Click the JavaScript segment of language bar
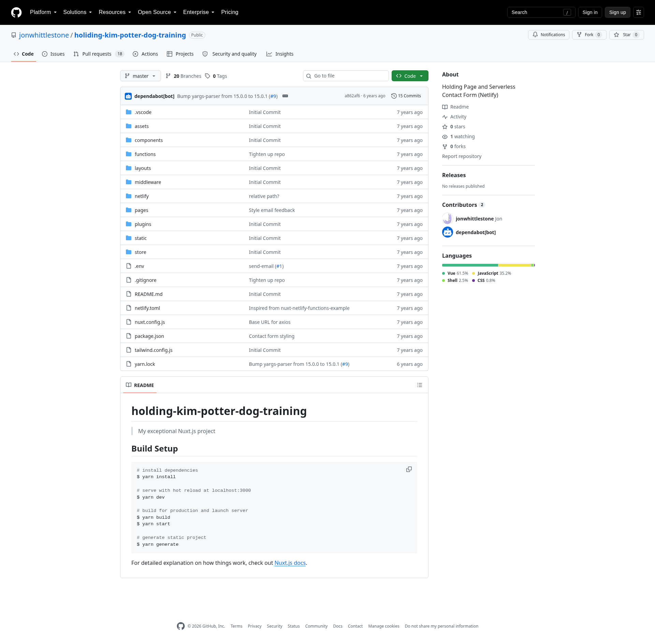Screen dimensions: 655x644 coord(514,265)
